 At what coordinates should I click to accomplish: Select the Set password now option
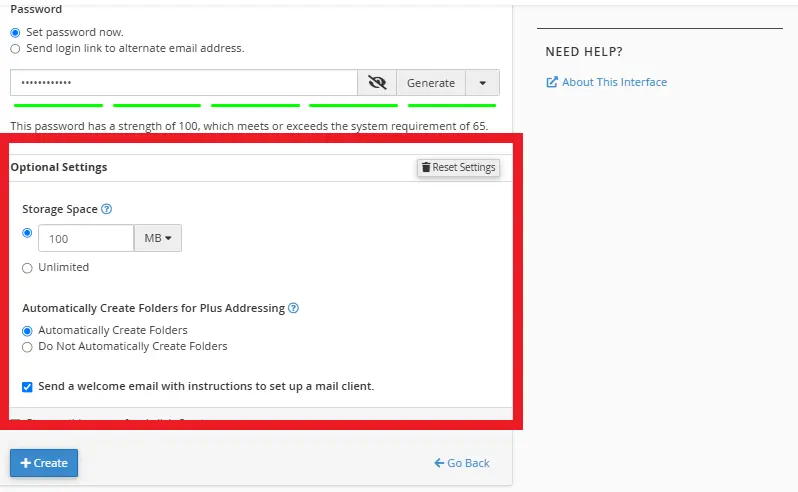pyautogui.click(x=15, y=33)
